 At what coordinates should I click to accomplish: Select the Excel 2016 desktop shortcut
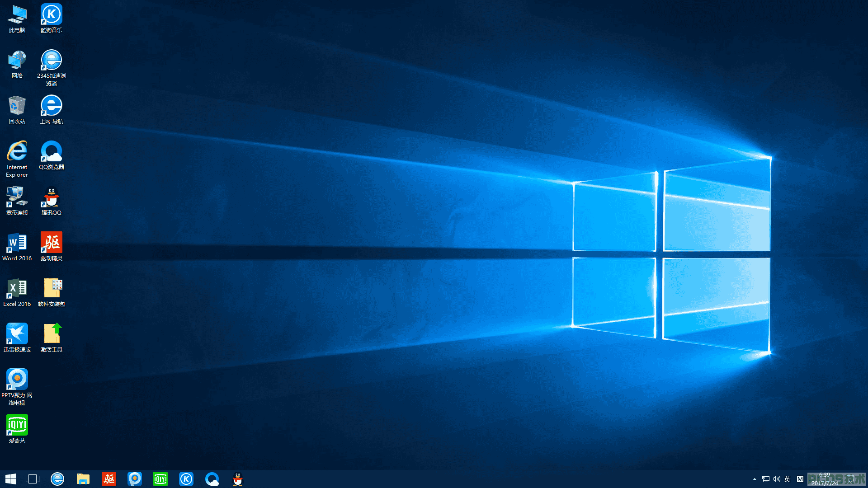17,292
